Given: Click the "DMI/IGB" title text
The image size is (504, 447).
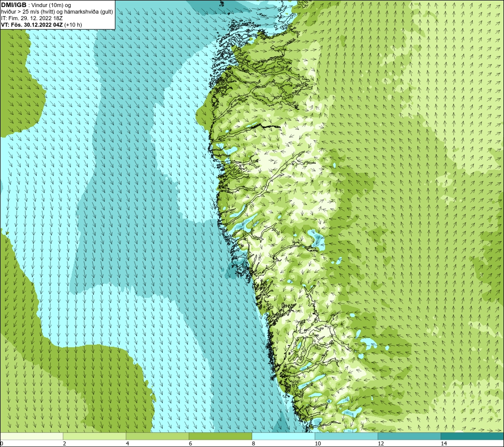Looking at the screenshot, I should 14,5.
